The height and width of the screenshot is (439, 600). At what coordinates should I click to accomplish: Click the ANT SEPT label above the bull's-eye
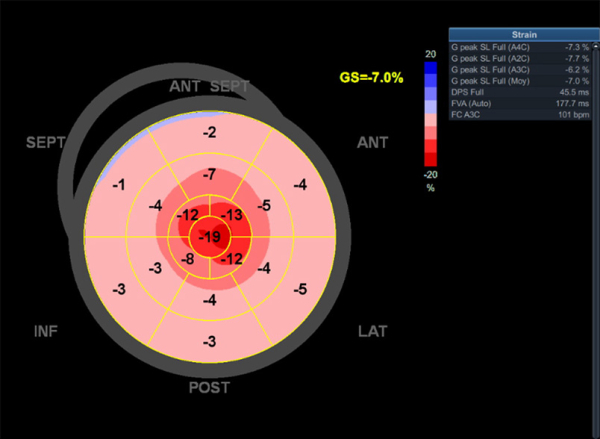coord(210,89)
